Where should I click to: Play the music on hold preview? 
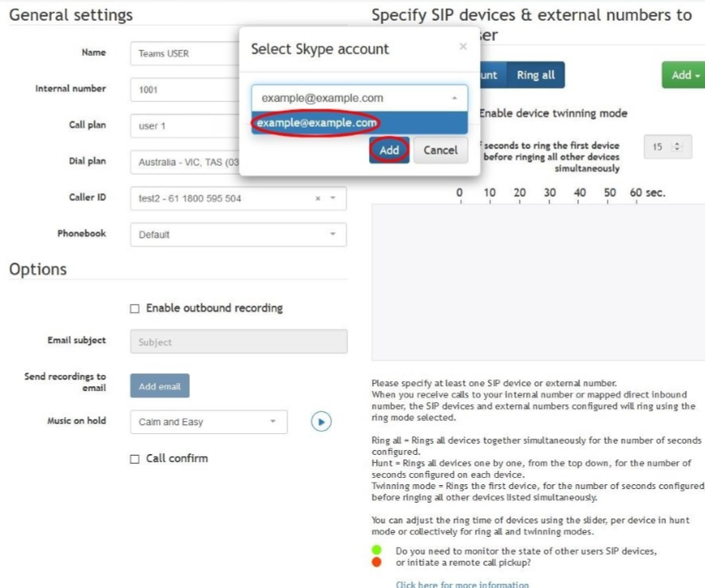coord(321,421)
